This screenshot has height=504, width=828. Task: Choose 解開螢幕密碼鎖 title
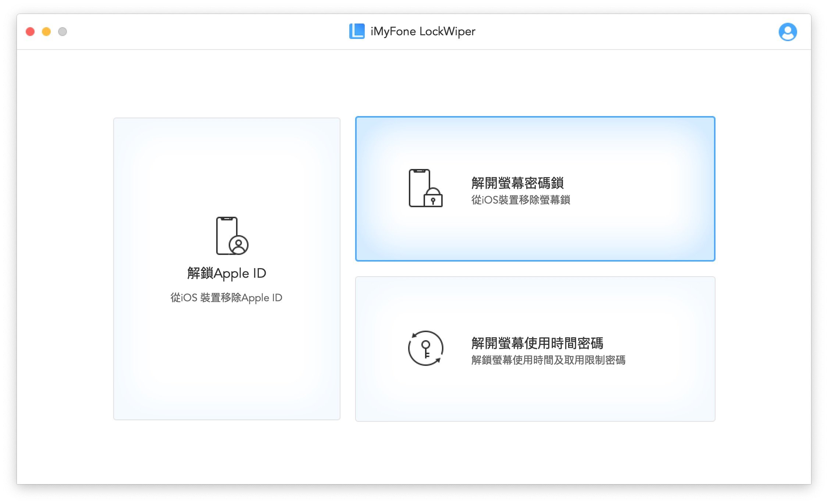517,183
